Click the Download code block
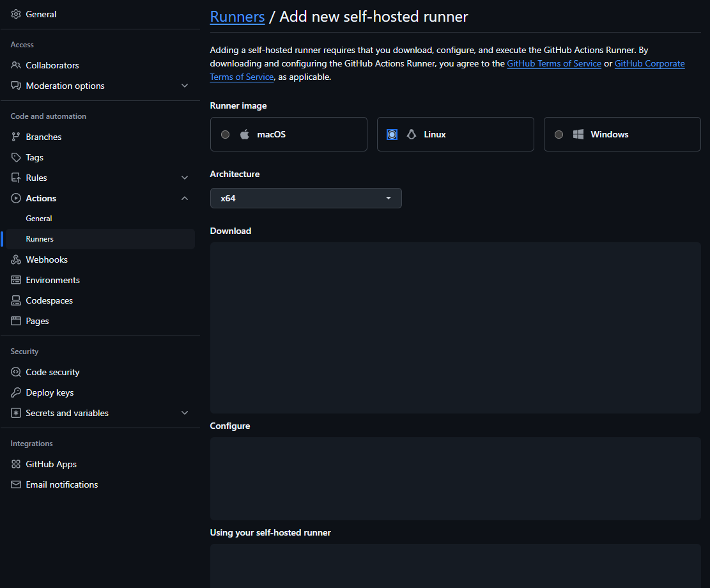This screenshot has height=588, width=710. (x=456, y=327)
